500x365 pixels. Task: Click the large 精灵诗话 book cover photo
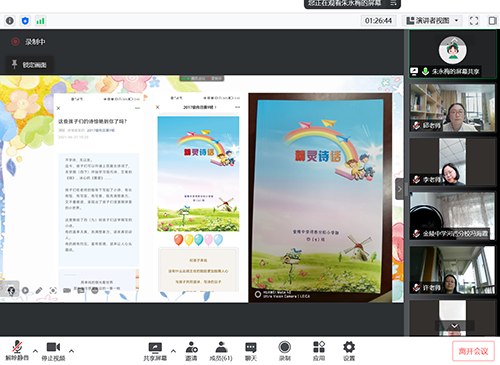coord(320,197)
